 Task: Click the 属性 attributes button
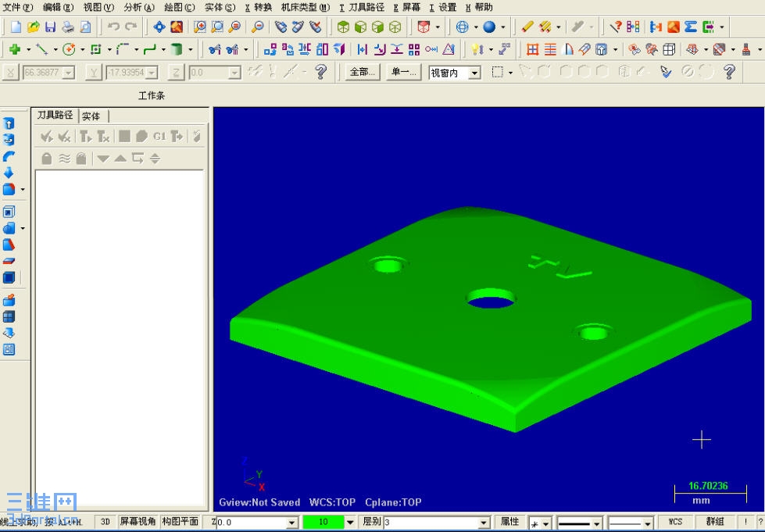coord(509,522)
